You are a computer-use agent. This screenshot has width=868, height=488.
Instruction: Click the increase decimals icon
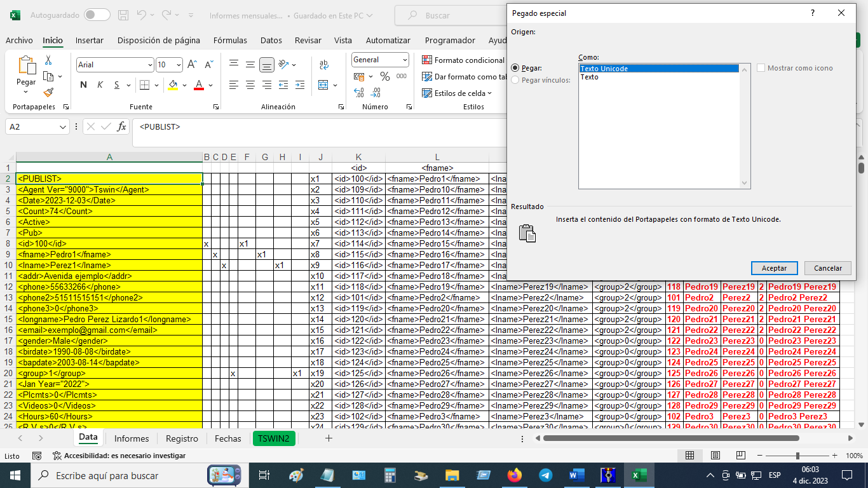pos(359,93)
